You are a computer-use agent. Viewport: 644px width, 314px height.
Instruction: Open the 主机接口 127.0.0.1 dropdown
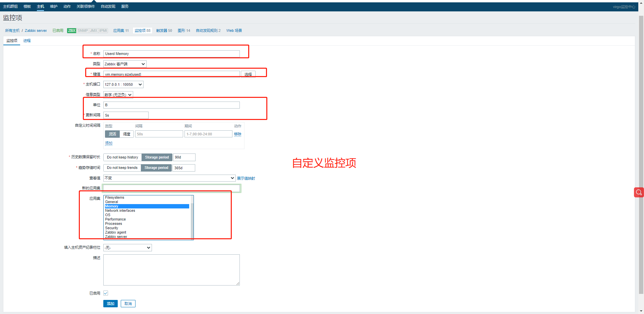[x=123, y=84]
